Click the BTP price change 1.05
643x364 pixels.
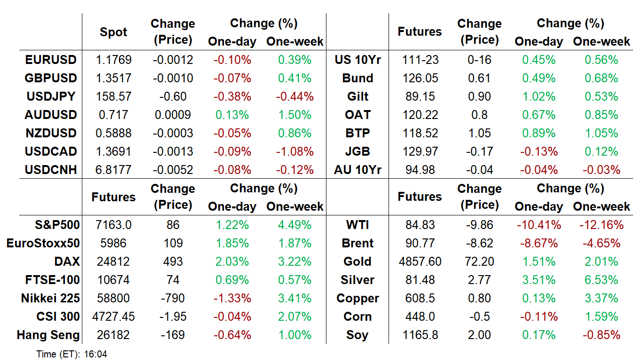pyautogui.click(x=479, y=133)
